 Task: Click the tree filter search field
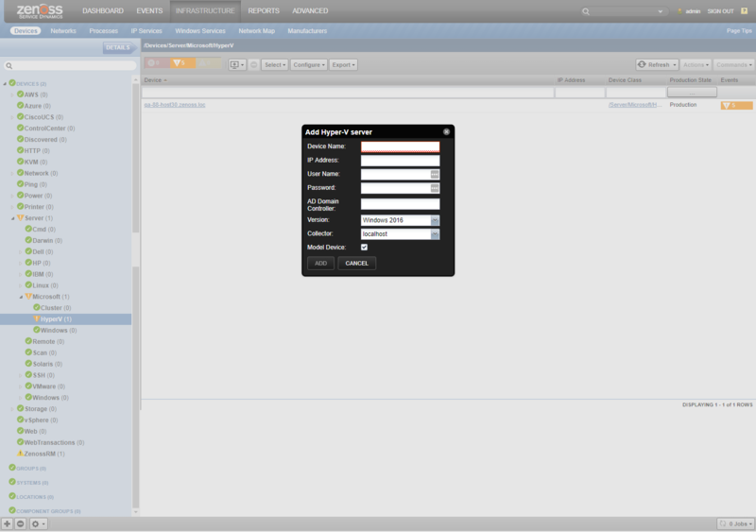[70, 65]
